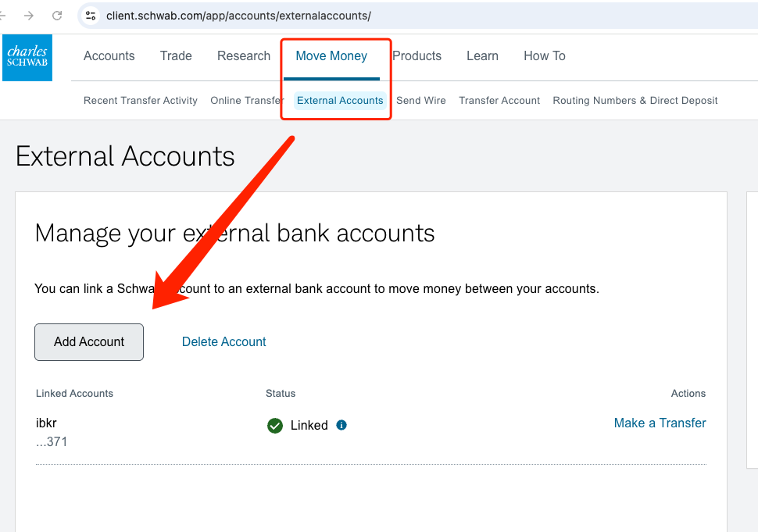Select External Accounts submenu item
Viewport: 758px width, 532px height.
(x=340, y=101)
